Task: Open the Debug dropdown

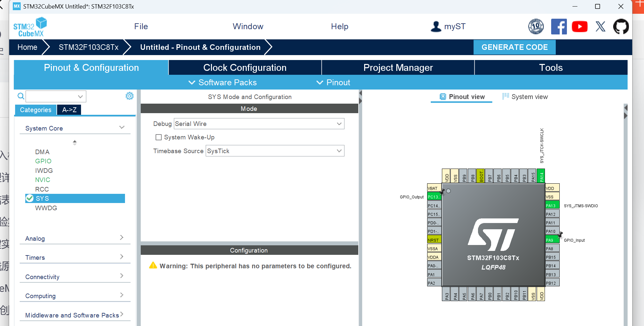Action: tap(259, 124)
